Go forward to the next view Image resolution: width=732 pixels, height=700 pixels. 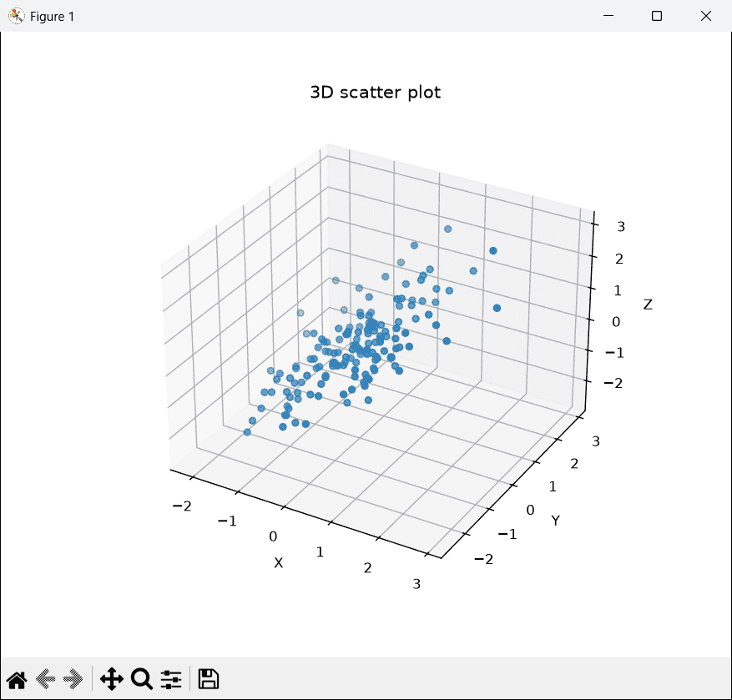coord(73,679)
